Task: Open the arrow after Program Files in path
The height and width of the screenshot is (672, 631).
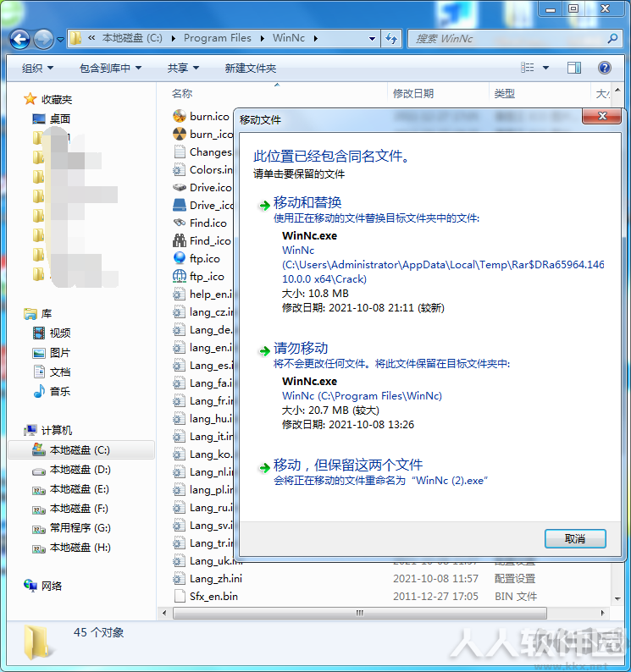Action: coord(262,39)
